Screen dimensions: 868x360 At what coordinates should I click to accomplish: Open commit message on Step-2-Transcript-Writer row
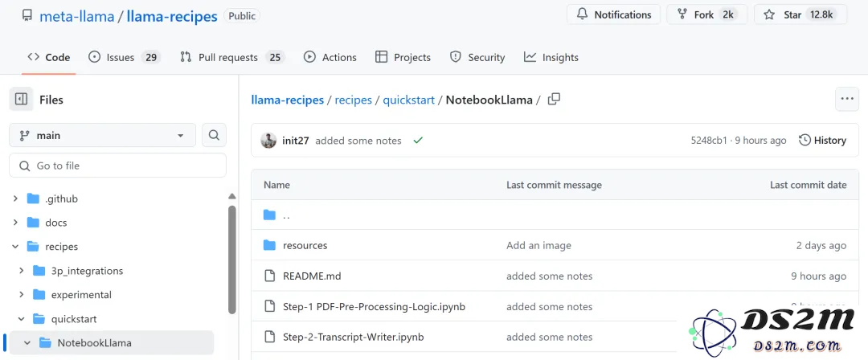click(549, 337)
